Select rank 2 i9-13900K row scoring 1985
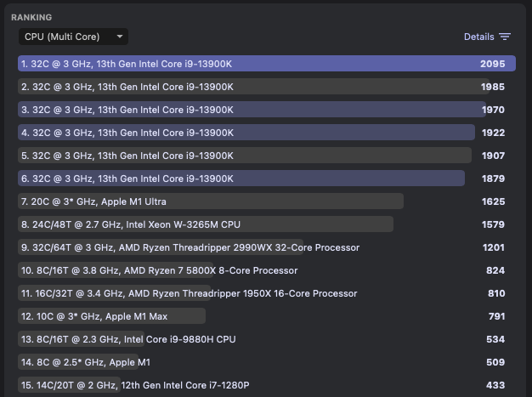This screenshot has width=532, height=397. [x=267, y=87]
